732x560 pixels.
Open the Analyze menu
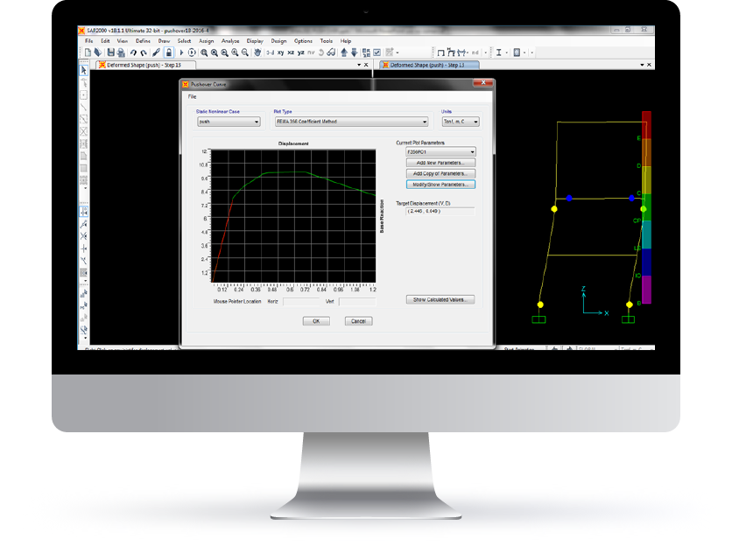click(x=230, y=41)
